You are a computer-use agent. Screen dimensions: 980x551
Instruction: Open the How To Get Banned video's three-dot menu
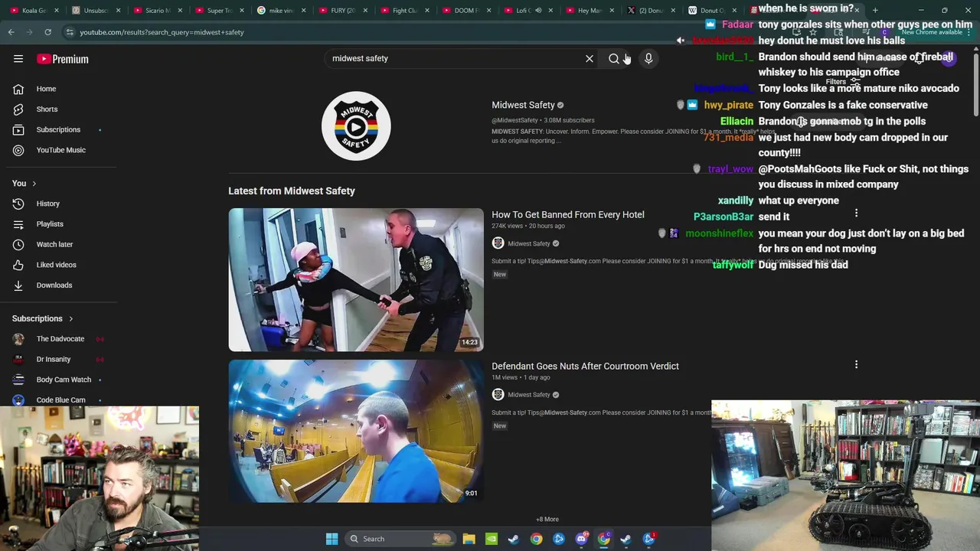[x=856, y=214]
